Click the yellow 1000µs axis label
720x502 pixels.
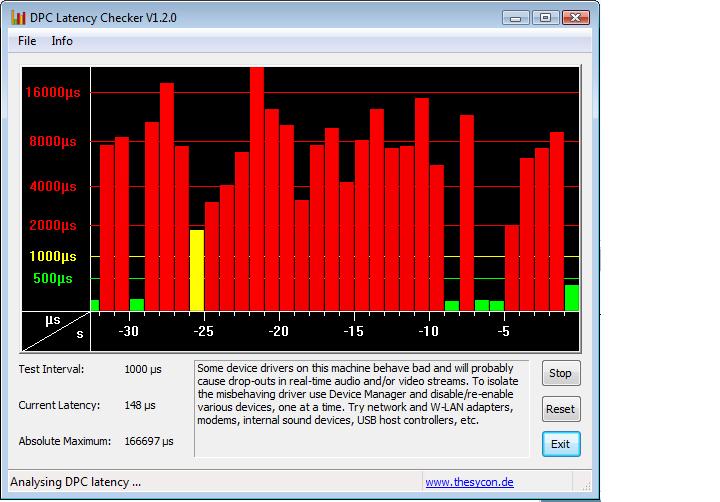(53, 256)
